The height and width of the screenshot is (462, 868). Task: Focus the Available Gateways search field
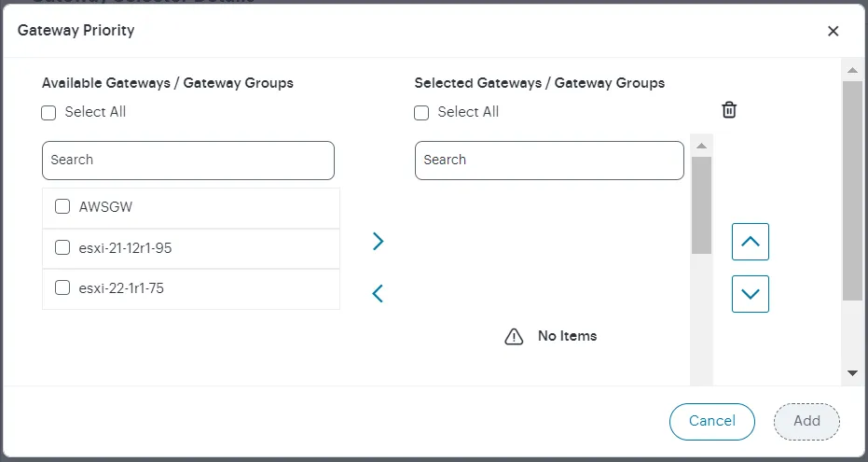(188, 161)
